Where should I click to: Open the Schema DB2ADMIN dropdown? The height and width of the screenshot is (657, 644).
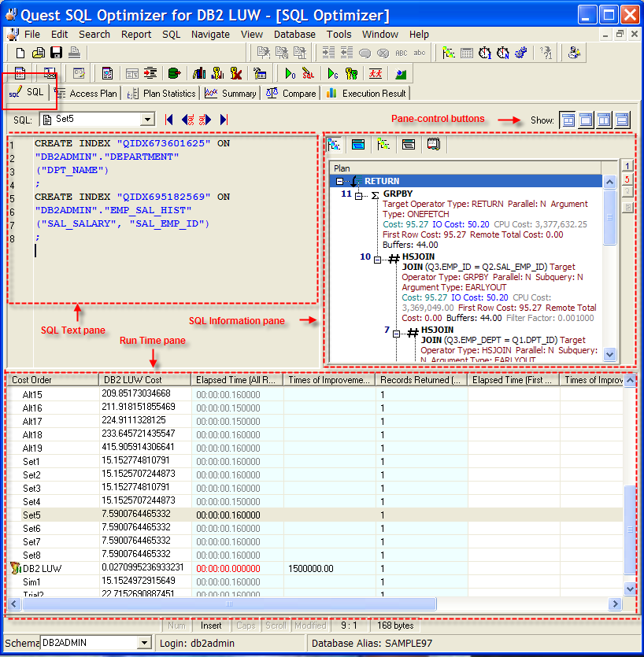click(144, 643)
